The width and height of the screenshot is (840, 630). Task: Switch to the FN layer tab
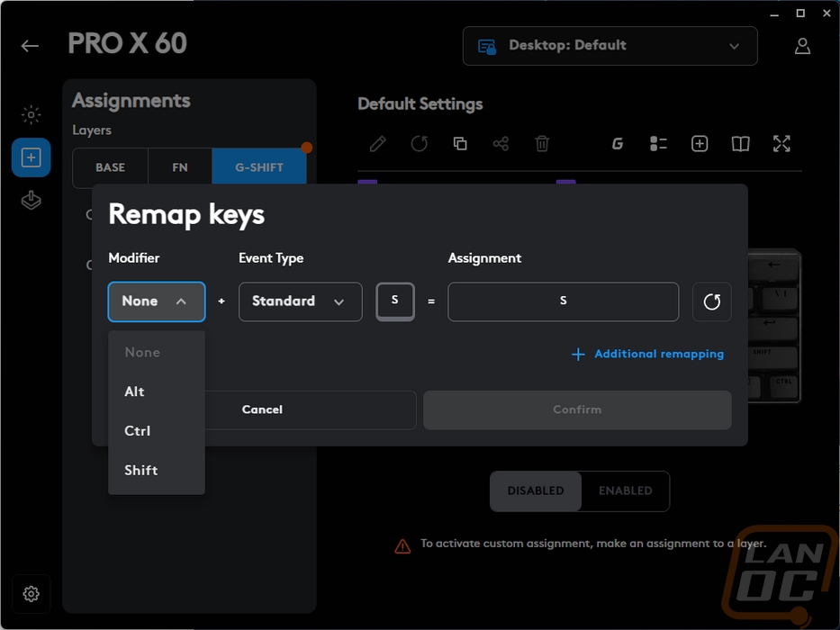(x=180, y=167)
